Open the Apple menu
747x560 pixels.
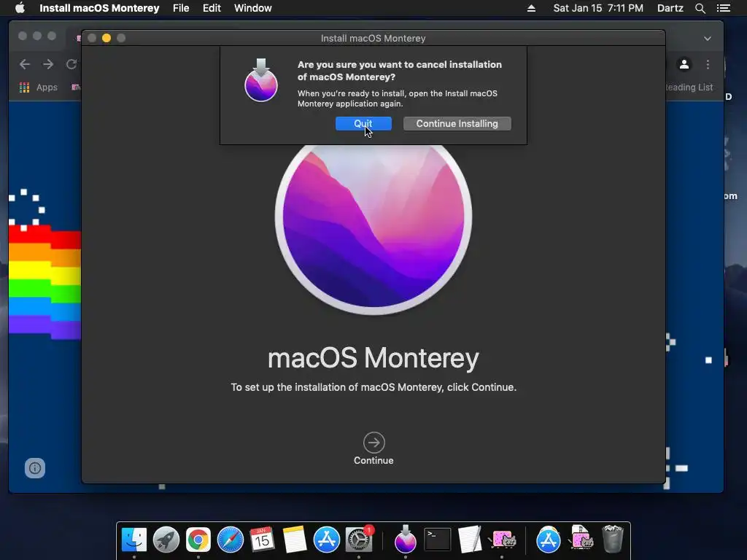click(x=20, y=8)
